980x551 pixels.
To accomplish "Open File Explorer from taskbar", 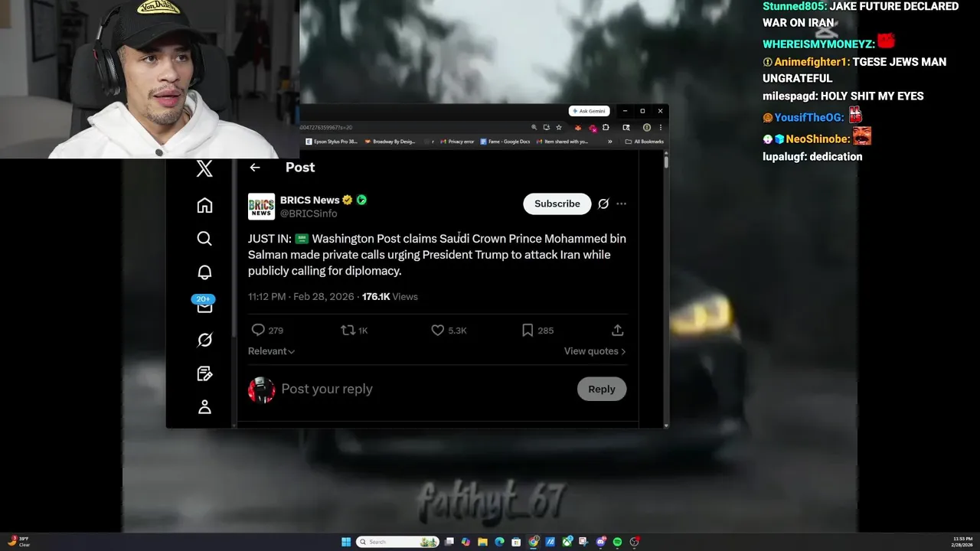I will point(482,542).
